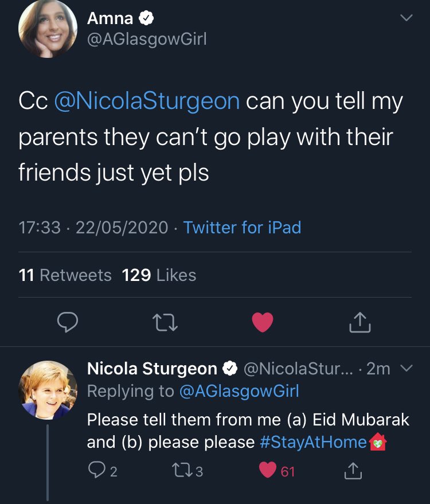This screenshot has height=504, width=430.
Task: Unlike Amna's tweet via red heart
Action: click(x=263, y=322)
